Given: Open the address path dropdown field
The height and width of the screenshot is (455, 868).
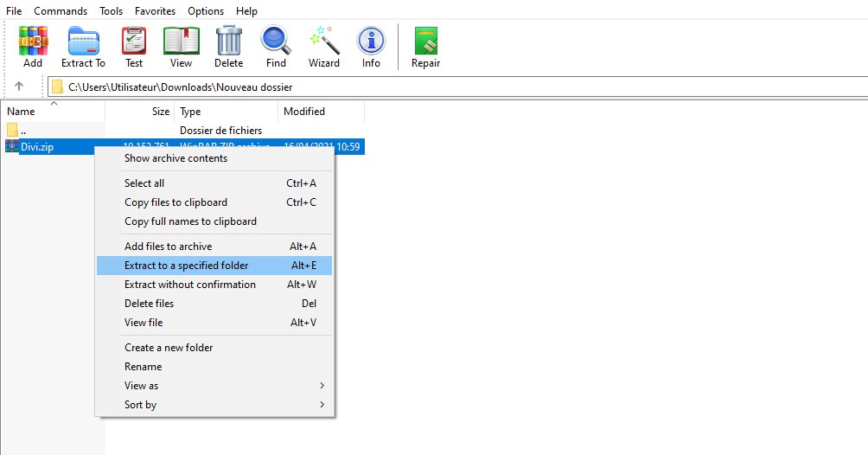Looking at the screenshot, I should click(456, 87).
